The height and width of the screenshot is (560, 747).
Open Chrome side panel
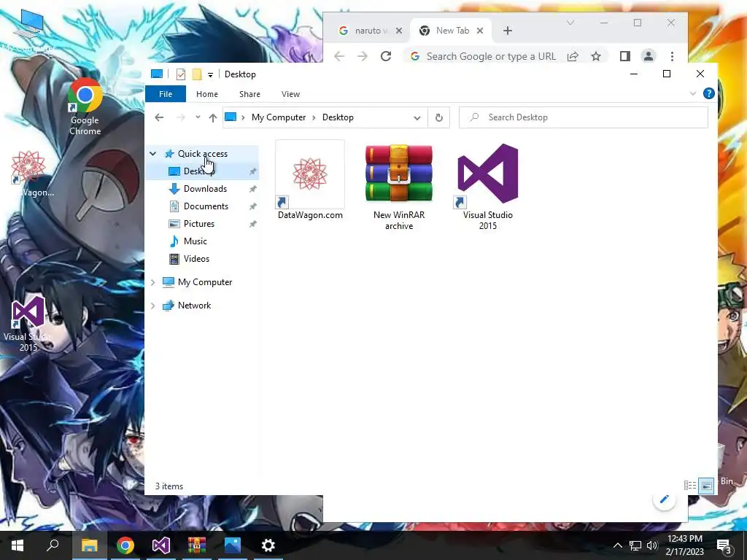[624, 56]
